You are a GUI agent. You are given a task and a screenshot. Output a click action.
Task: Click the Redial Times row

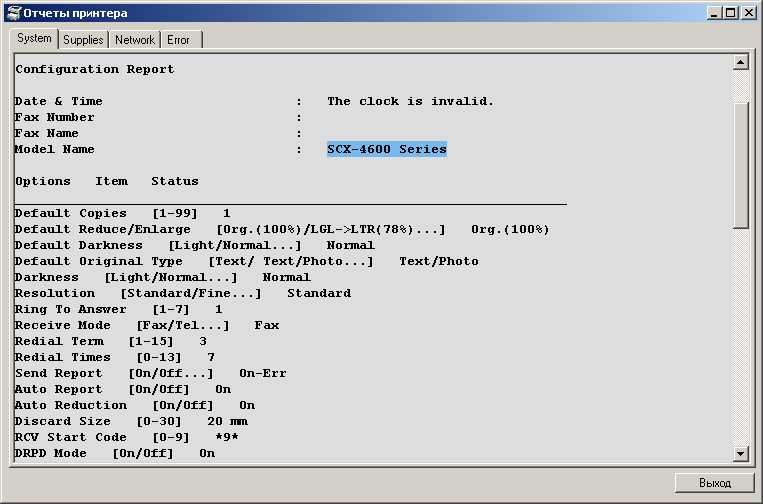tap(115, 358)
